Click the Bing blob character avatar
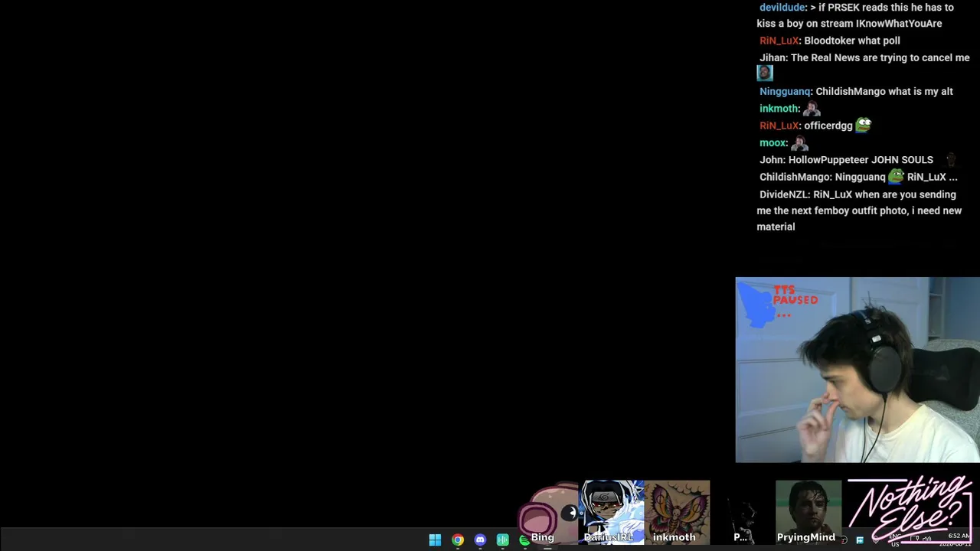This screenshot has height=551, width=980. click(549, 514)
